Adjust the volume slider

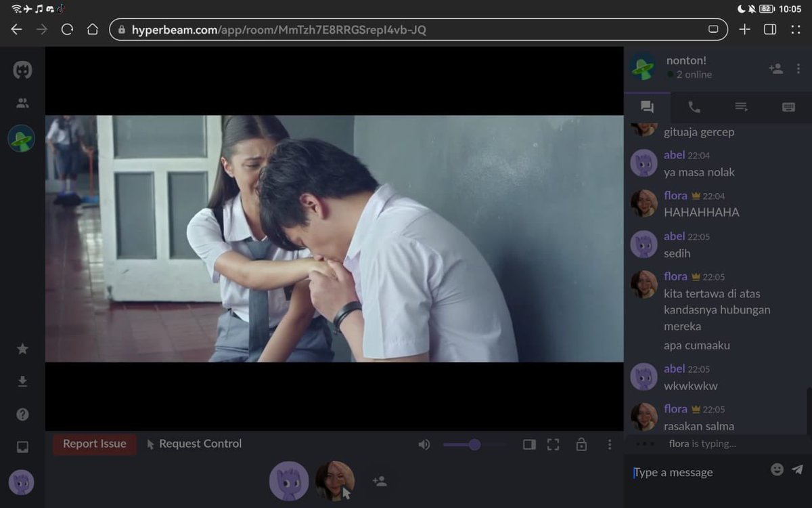(474, 444)
